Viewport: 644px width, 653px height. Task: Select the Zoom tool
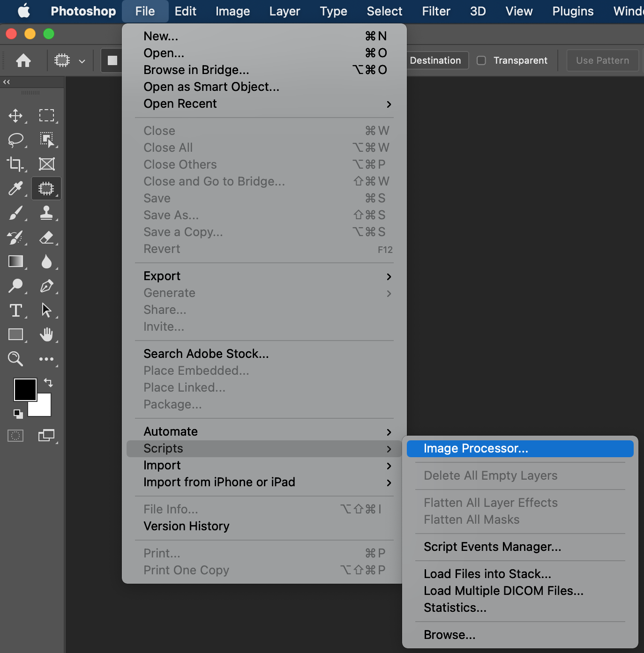tap(15, 359)
